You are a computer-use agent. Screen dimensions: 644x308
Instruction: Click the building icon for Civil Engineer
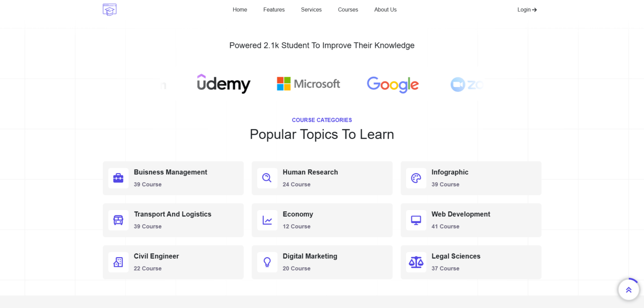[x=118, y=262]
